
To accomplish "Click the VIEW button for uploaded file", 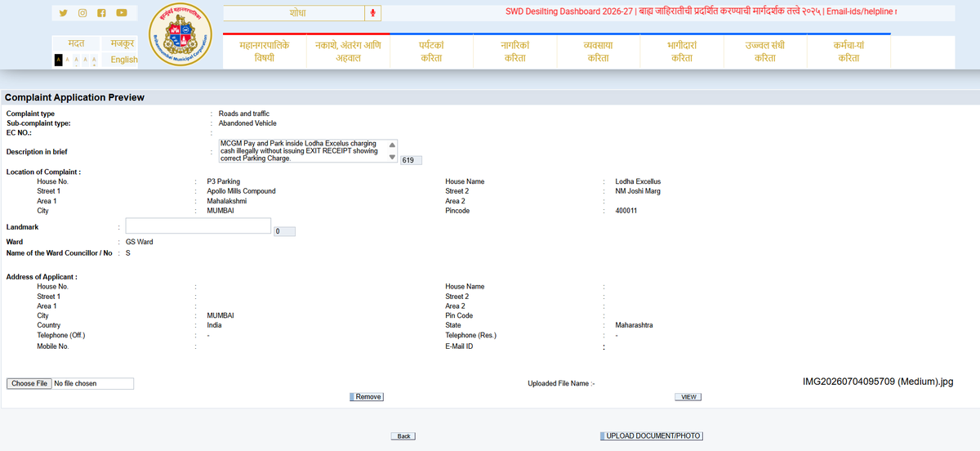I will (688, 397).
